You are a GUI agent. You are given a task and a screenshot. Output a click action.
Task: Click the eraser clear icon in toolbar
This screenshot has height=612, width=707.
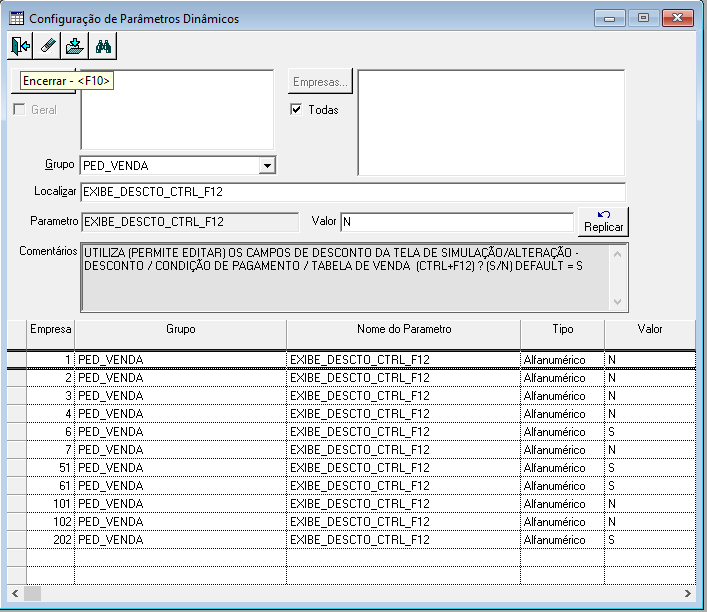pos(47,46)
